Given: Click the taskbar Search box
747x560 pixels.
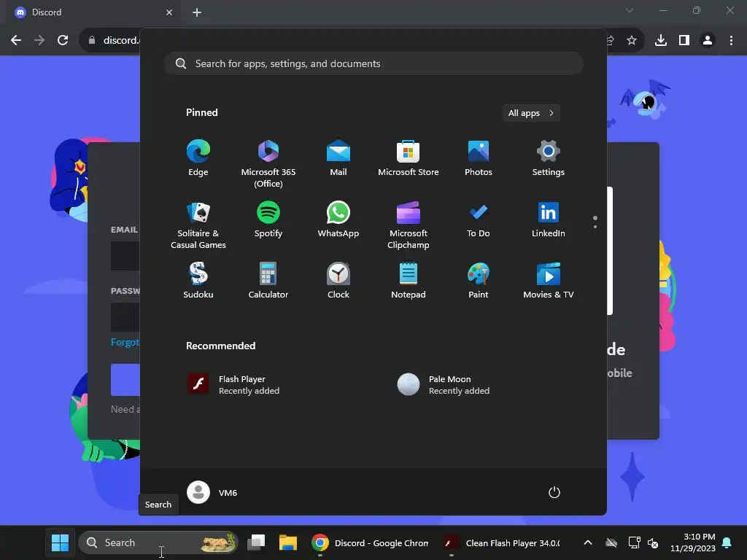Looking at the screenshot, I should click(x=158, y=542).
